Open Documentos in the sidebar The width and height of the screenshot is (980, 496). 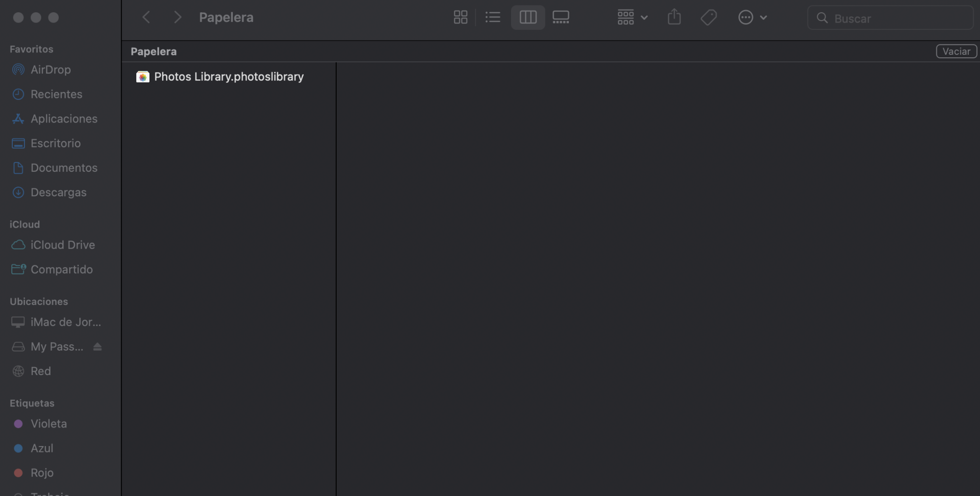coord(64,167)
